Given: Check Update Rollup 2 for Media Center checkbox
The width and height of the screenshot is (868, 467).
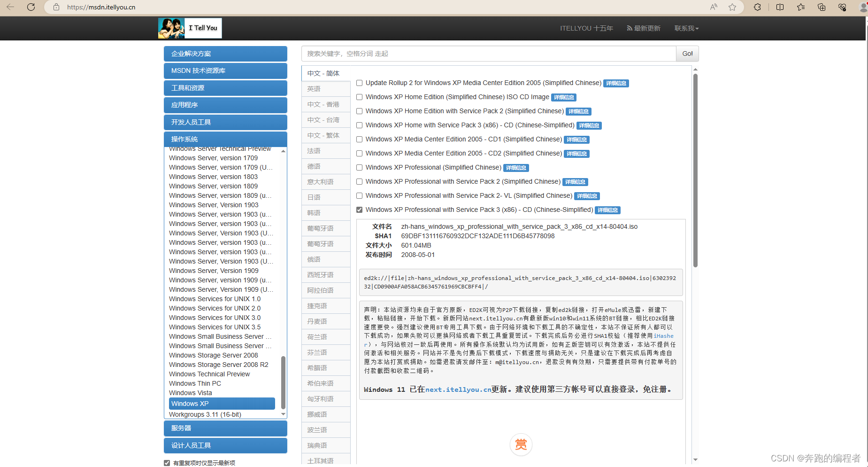Looking at the screenshot, I should point(359,83).
